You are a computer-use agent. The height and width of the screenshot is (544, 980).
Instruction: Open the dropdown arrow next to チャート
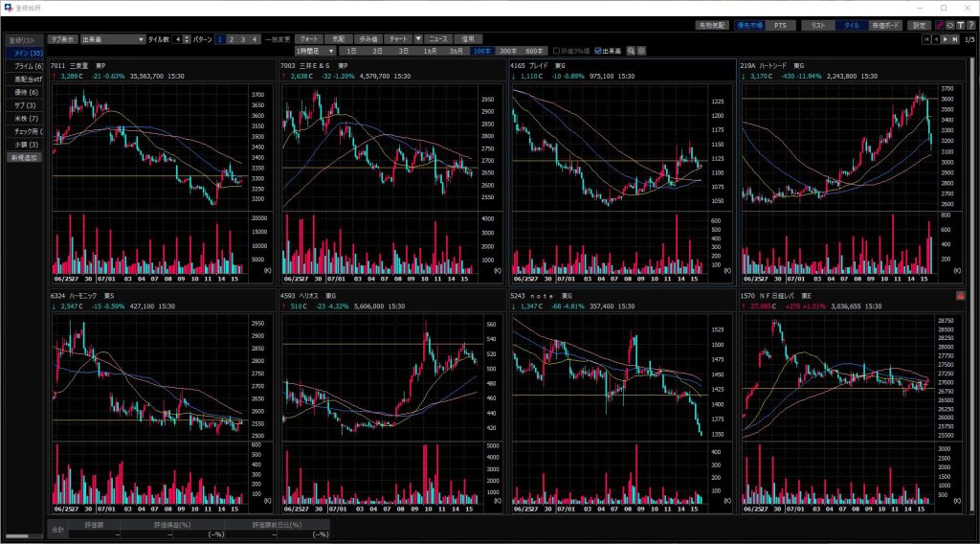click(x=418, y=39)
